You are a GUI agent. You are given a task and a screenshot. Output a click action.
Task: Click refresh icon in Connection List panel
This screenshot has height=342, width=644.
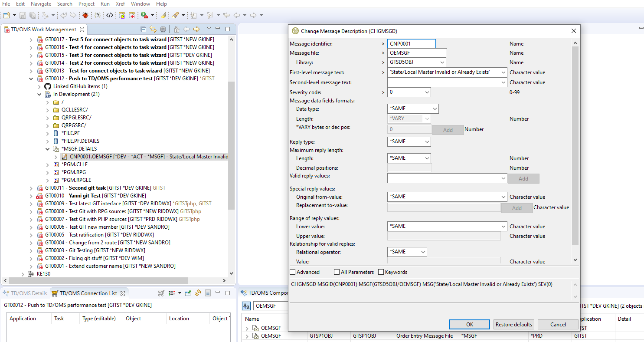pyautogui.click(x=198, y=293)
